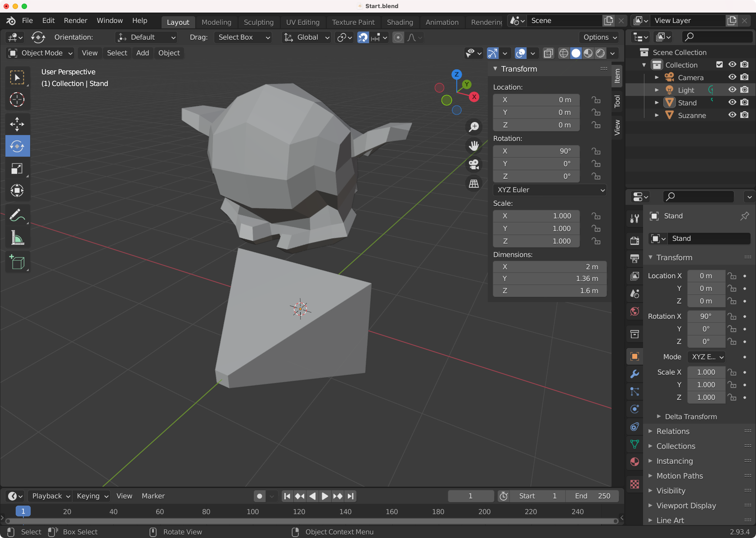Viewport: 756px width, 538px height.
Task: Click the Cursor tool icon
Action: (17, 99)
